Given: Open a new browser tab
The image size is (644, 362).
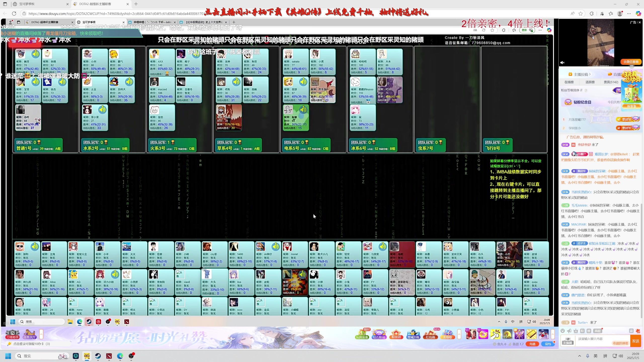Looking at the screenshot, I should tap(136, 4).
